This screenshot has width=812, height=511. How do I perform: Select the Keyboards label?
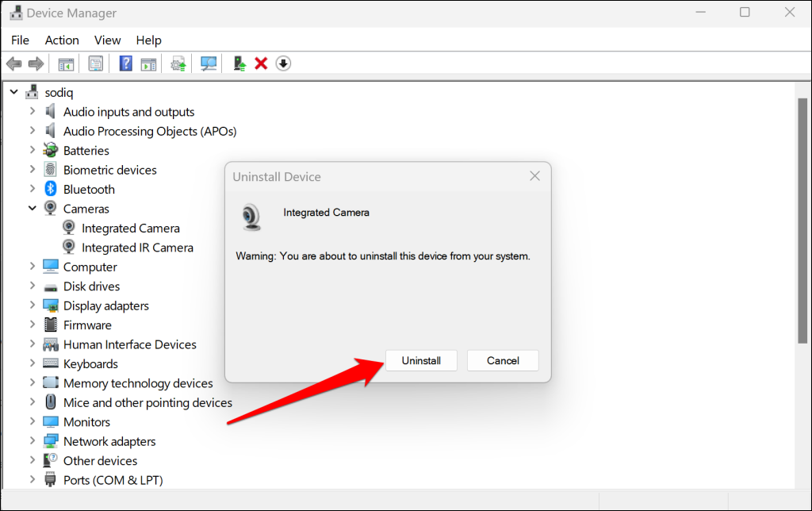90,364
